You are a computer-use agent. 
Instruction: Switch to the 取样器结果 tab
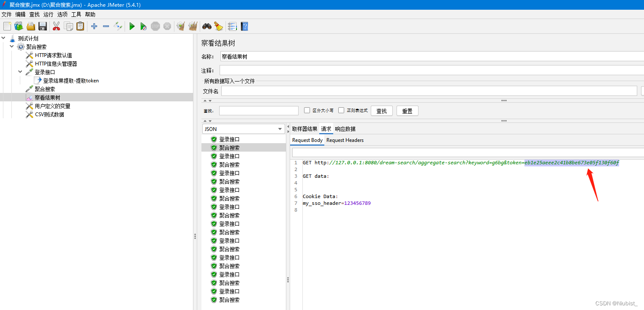pyautogui.click(x=304, y=129)
